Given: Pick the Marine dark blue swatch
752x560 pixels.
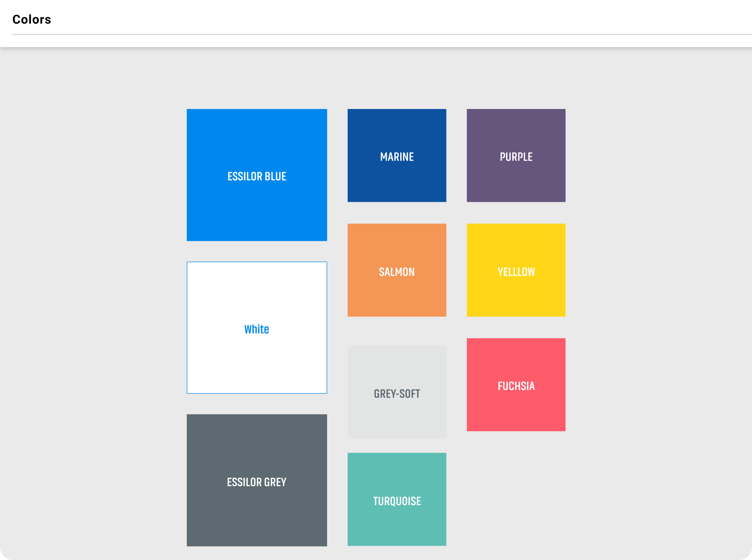Looking at the screenshot, I should point(396,180).
